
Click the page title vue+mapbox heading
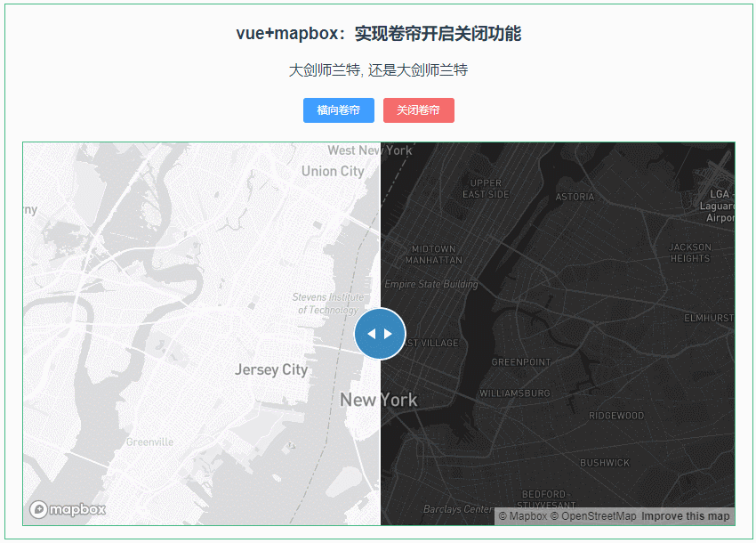(x=379, y=33)
